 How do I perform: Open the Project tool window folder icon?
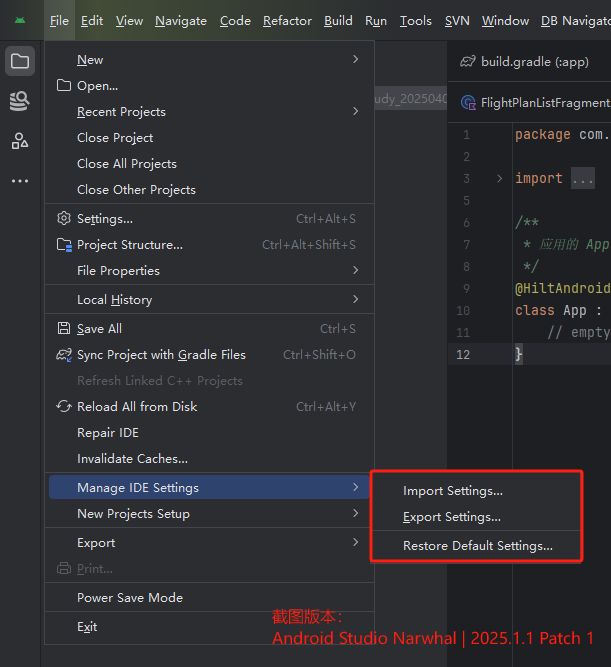coord(20,61)
